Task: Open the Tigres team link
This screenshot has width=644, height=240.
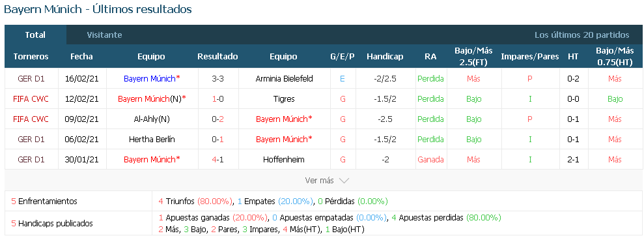Action: [x=284, y=98]
